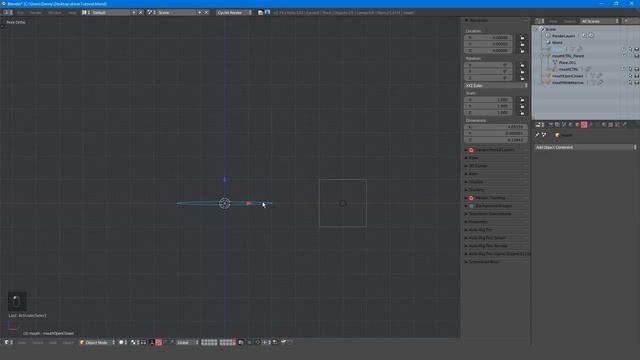Screen dimensions: 640x360
Task: Toggle render camera for mouthCTRL row
Action: click(636, 69)
